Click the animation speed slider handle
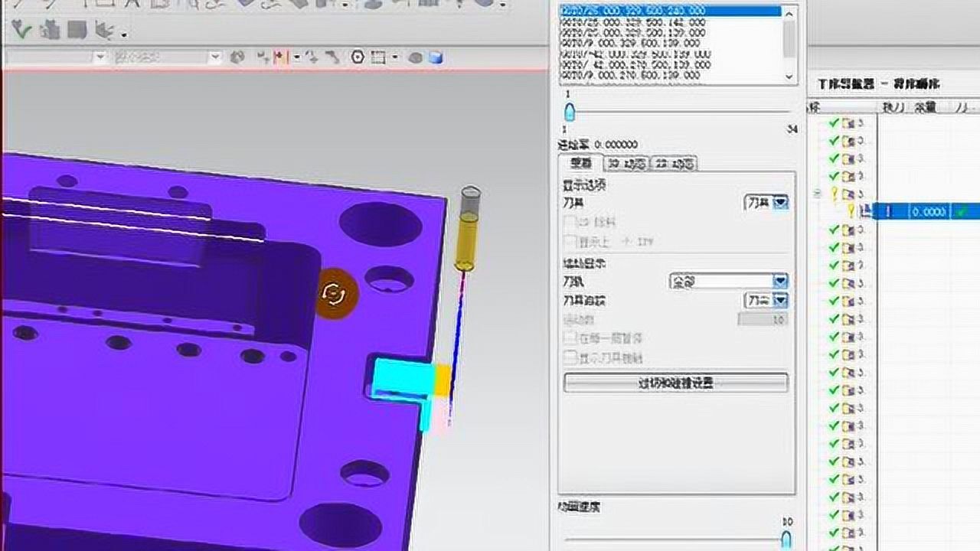Screen dimensions: 980x551 786,539
